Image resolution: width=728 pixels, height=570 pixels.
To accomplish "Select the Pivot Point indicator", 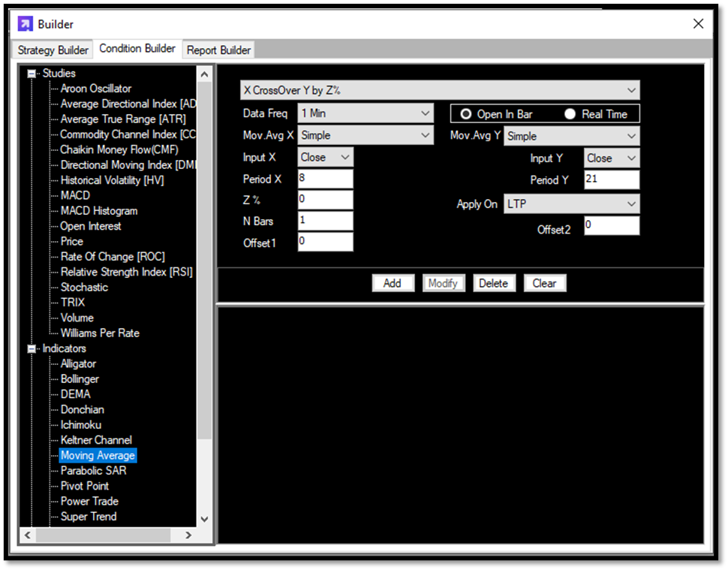I will 85,487.
